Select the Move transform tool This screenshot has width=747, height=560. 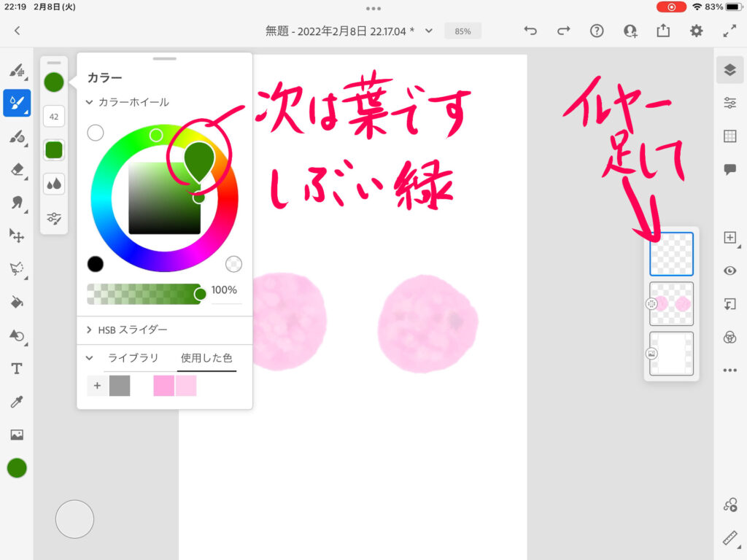pyautogui.click(x=17, y=236)
